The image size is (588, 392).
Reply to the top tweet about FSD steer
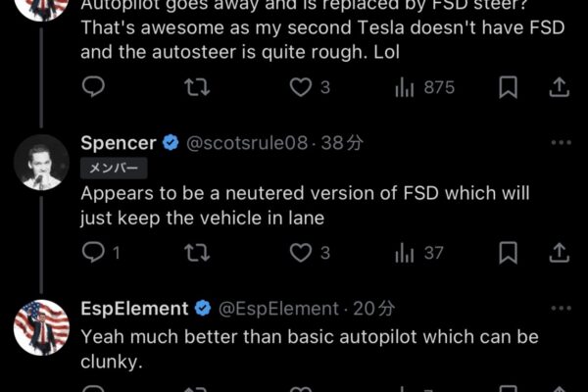[93, 87]
